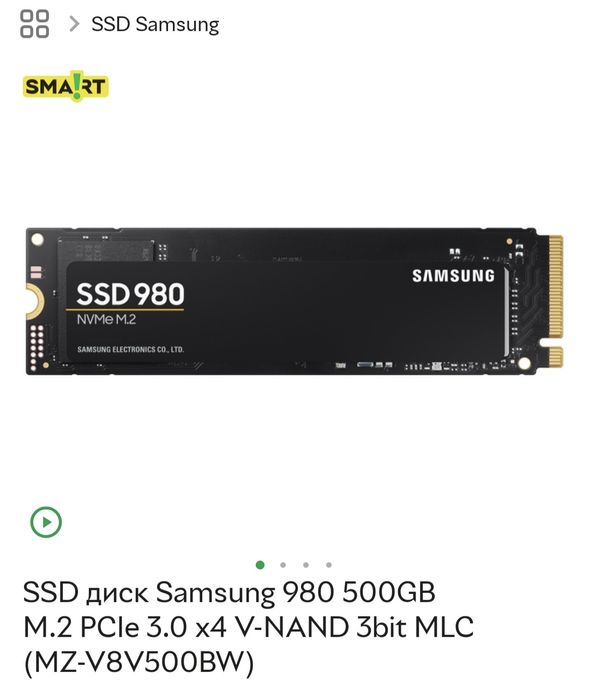
Task: Open the catalog grid menu icon
Action: 34,24
